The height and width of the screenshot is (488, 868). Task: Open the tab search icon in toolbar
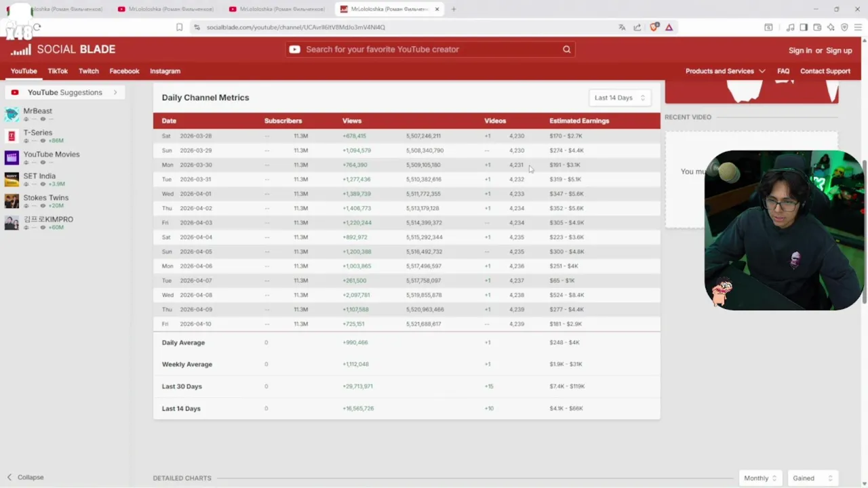point(768,27)
